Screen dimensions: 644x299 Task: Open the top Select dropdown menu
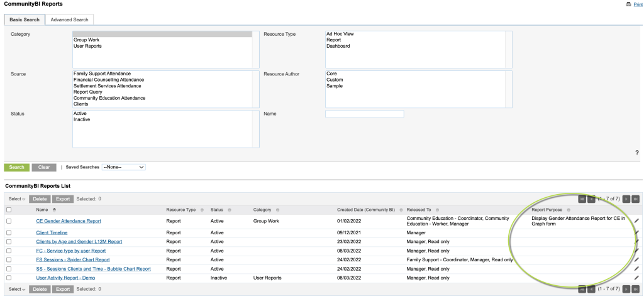pyautogui.click(x=17, y=199)
